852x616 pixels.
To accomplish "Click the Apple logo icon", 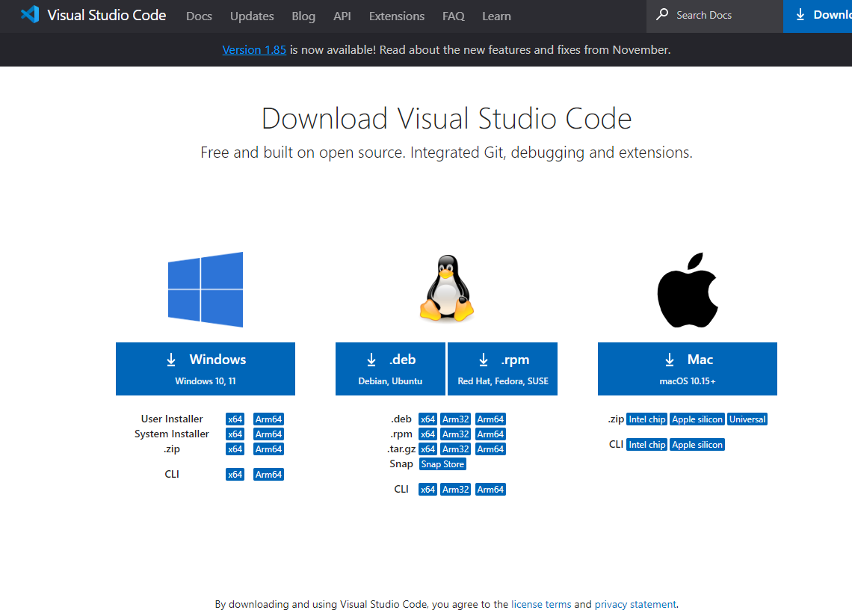I will tap(688, 290).
